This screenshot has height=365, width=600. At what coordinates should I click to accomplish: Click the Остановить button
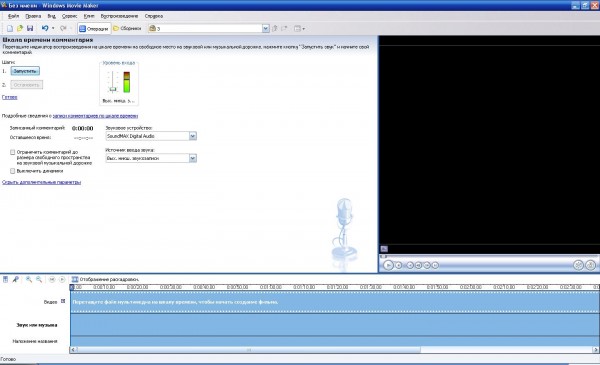(x=26, y=85)
